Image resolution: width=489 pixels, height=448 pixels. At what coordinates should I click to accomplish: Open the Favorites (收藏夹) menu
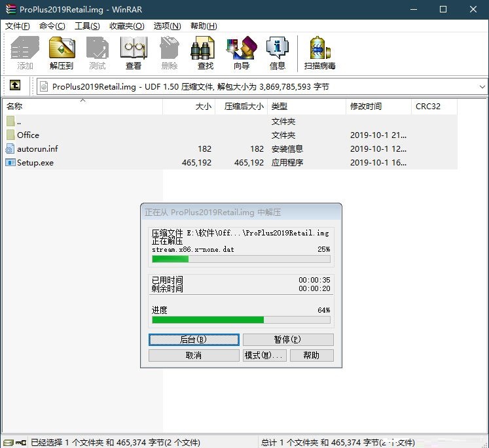pos(126,26)
